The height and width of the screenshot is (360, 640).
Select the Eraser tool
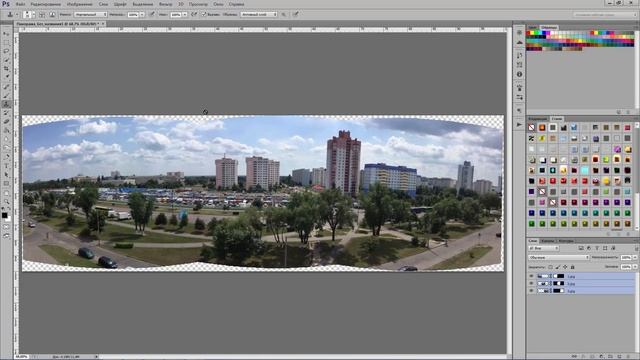point(6,121)
